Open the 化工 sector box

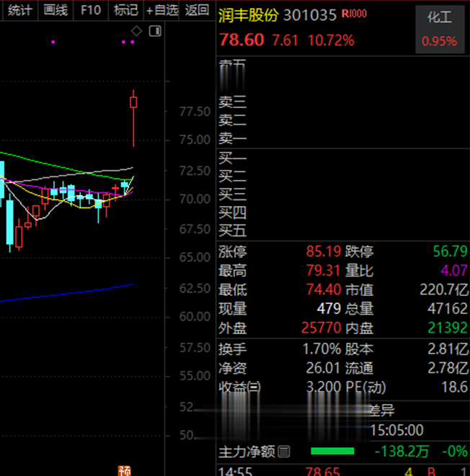(440, 30)
